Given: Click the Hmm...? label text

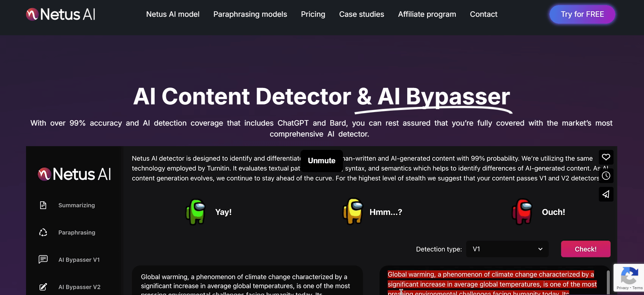Looking at the screenshot, I should 386,212.
